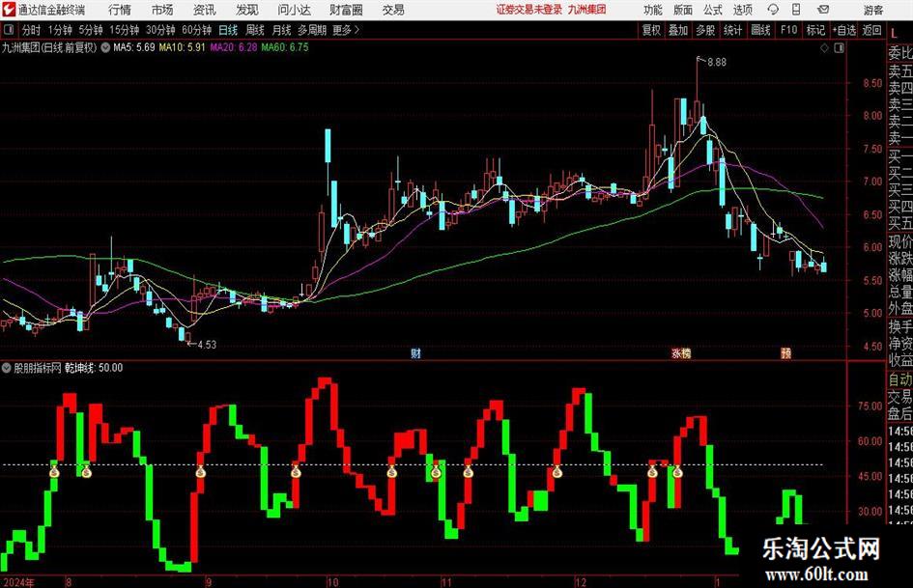Image resolution: width=913 pixels, height=588 pixels.
Task: Click the L tab in right panel
Action: point(894,33)
